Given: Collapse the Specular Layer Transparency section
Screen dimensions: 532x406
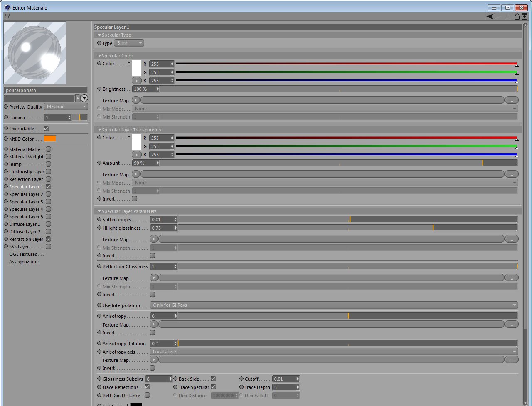Looking at the screenshot, I should click(x=100, y=130).
